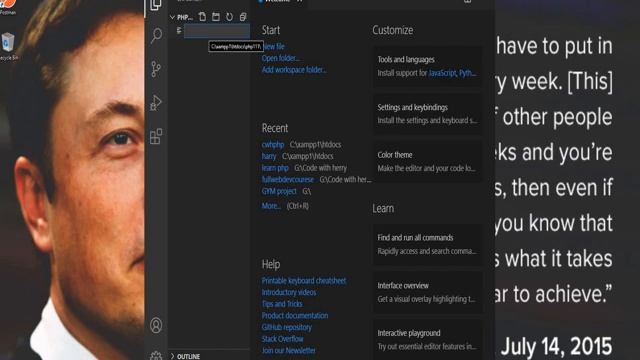Open the Extensions view
Image resolution: width=640 pixels, height=360 pixels.
(156, 136)
